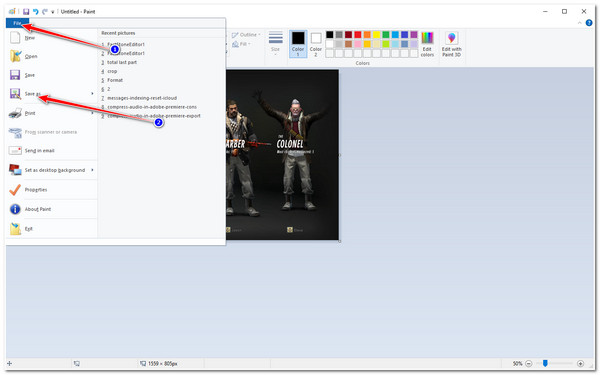The height and width of the screenshot is (375, 600).
Task: Pick the brown color swatch
Action: point(348,44)
